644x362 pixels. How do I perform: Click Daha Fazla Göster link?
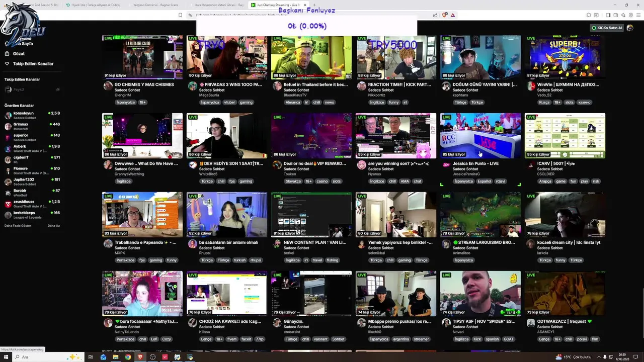pyautogui.click(x=18, y=226)
